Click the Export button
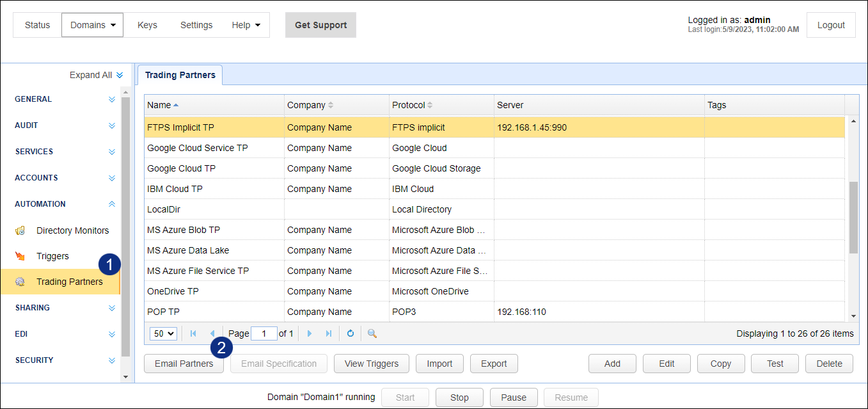 click(494, 364)
